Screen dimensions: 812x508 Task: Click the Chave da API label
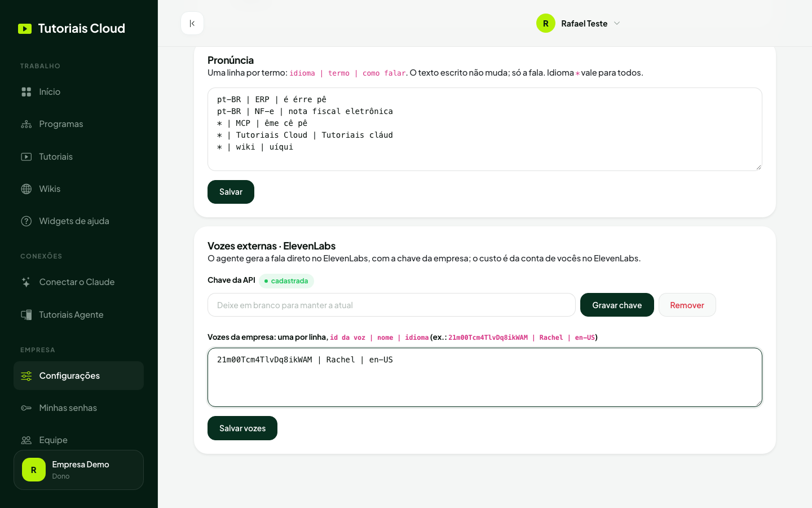point(231,281)
